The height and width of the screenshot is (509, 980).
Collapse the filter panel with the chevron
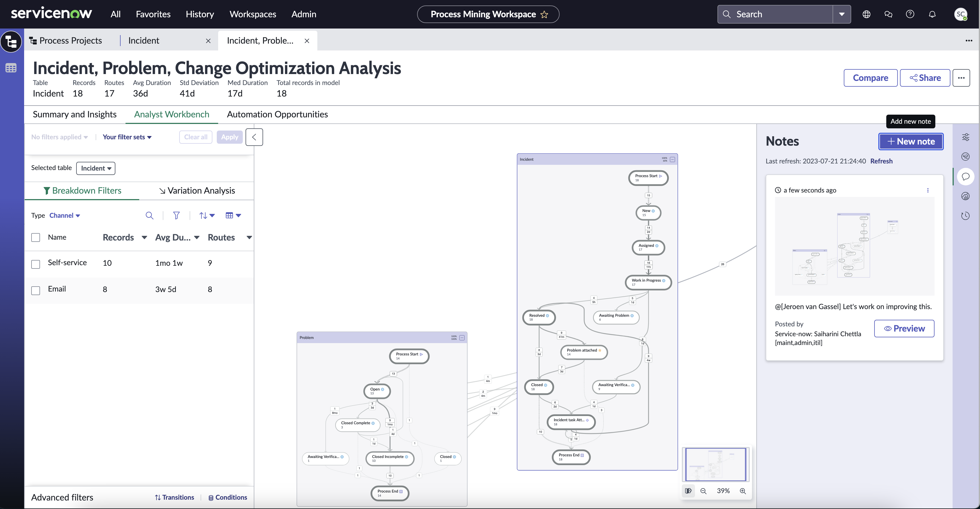point(254,137)
